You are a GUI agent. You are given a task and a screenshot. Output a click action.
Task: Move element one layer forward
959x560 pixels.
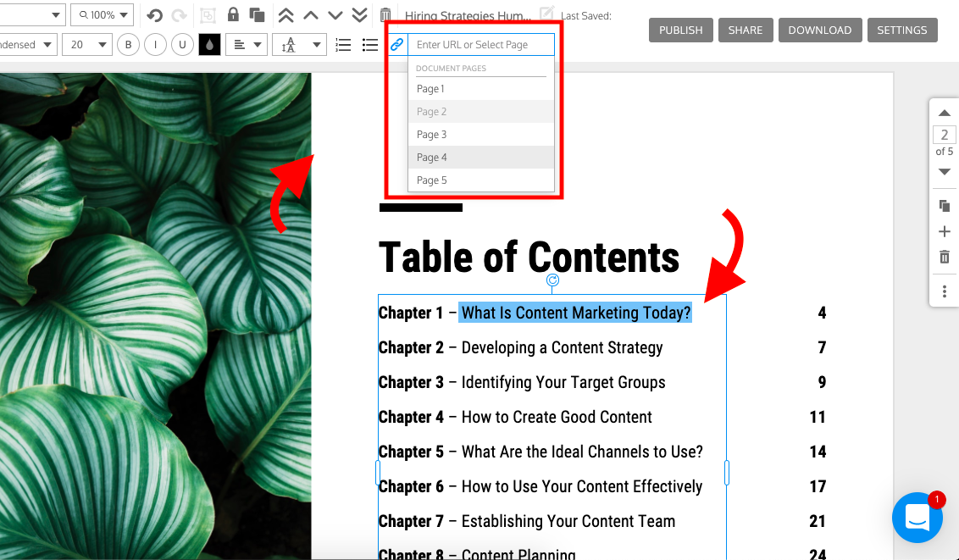(311, 15)
